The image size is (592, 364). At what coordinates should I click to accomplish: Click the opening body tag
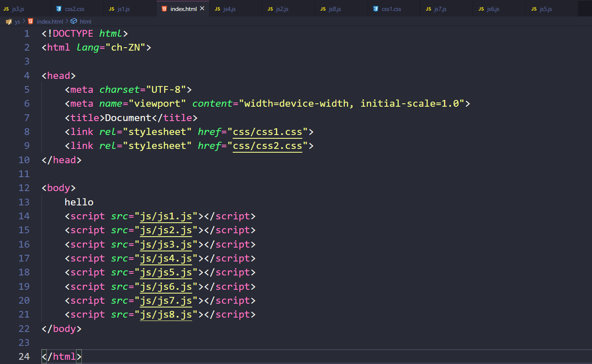[59, 188]
